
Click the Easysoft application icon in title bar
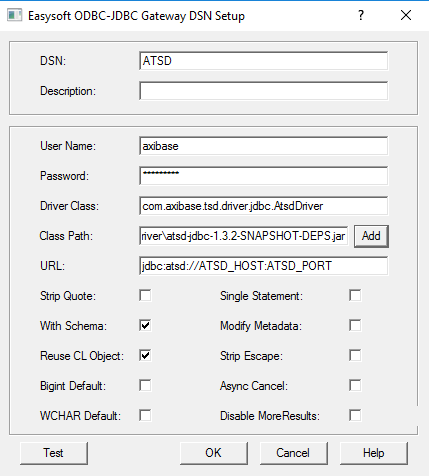(14, 15)
